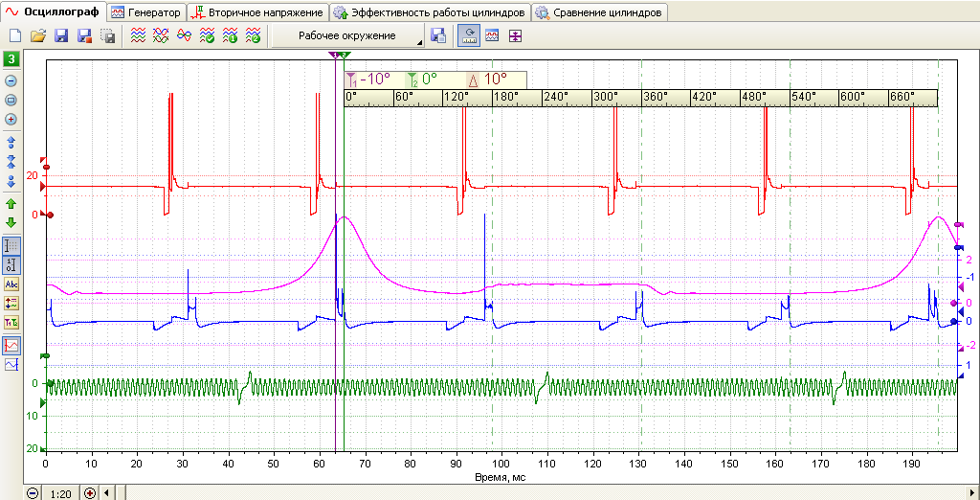Click waveforms icon with green checkmark
Screen dimensions: 980x500
[207, 36]
